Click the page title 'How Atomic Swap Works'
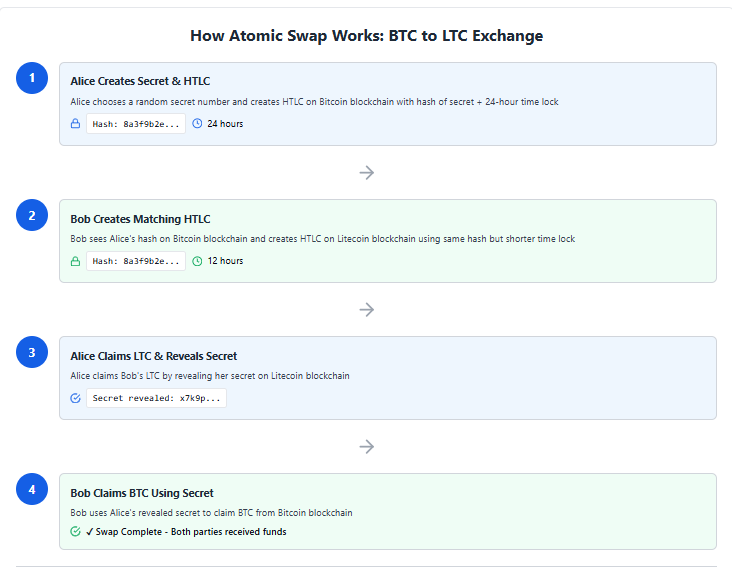The height and width of the screenshot is (571, 732). [366, 36]
